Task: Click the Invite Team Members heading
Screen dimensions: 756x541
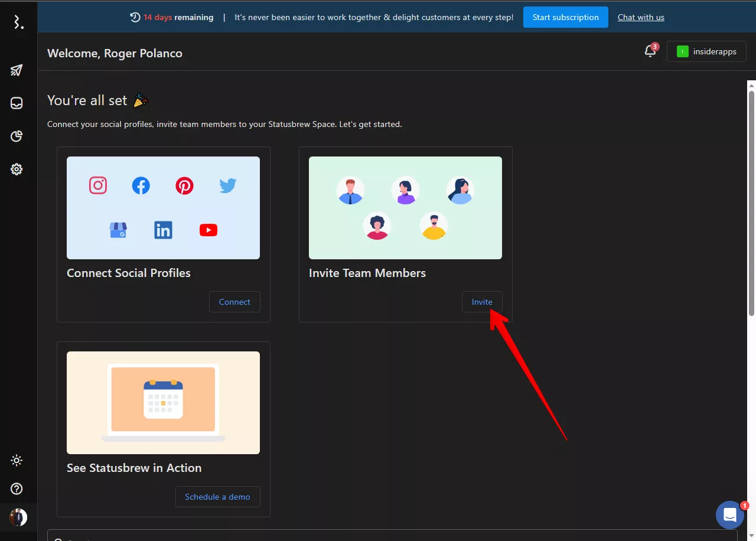Action: coord(367,273)
